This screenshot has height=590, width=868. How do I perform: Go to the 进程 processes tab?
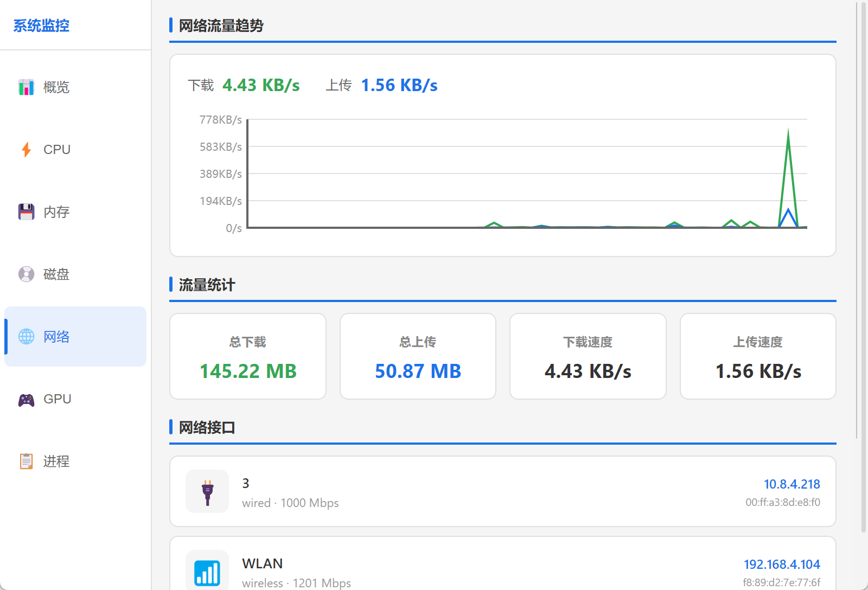click(56, 461)
